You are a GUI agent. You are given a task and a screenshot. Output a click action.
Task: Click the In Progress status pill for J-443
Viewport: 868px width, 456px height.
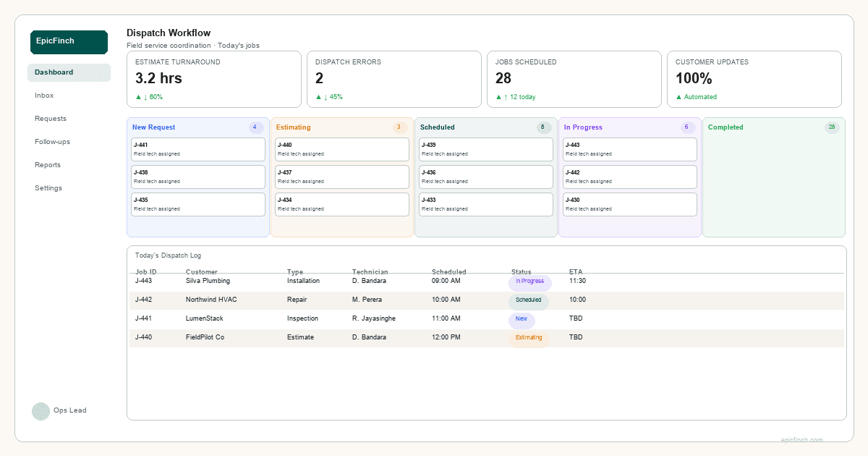click(529, 282)
